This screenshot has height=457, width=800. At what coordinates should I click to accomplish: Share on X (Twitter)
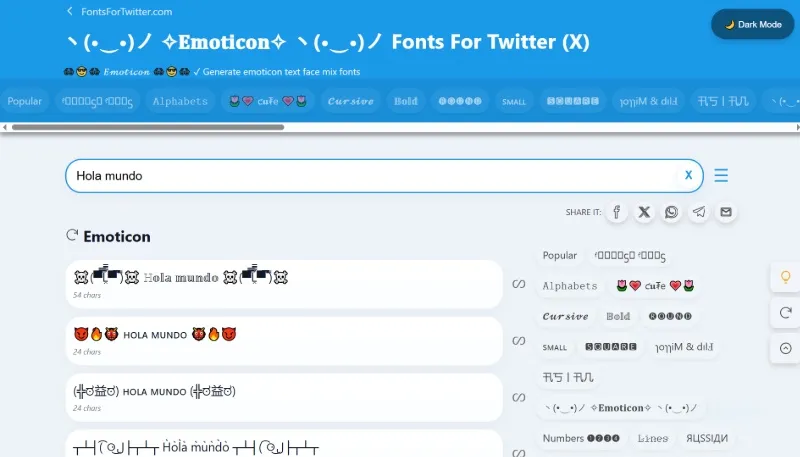pyautogui.click(x=644, y=212)
